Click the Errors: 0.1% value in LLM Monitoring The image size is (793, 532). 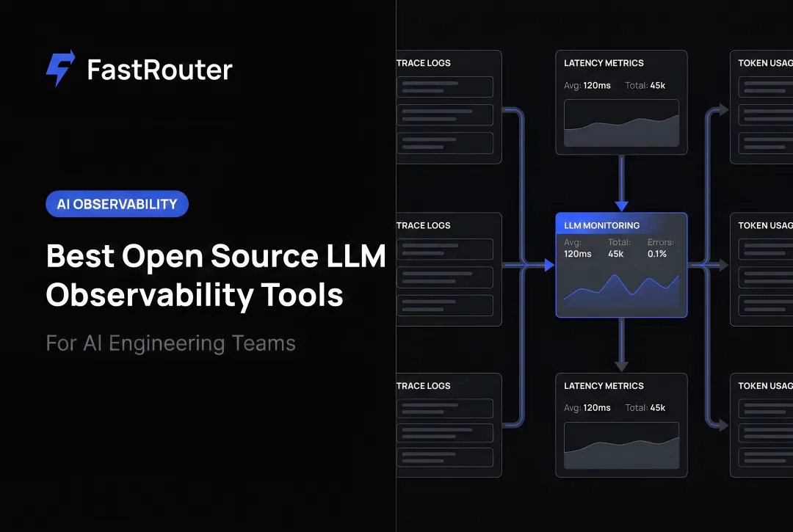click(661, 248)
